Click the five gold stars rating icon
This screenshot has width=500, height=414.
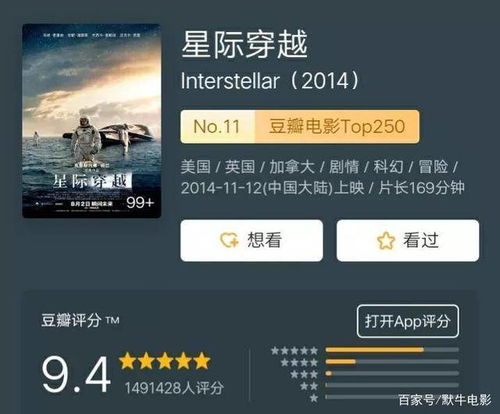165,361
